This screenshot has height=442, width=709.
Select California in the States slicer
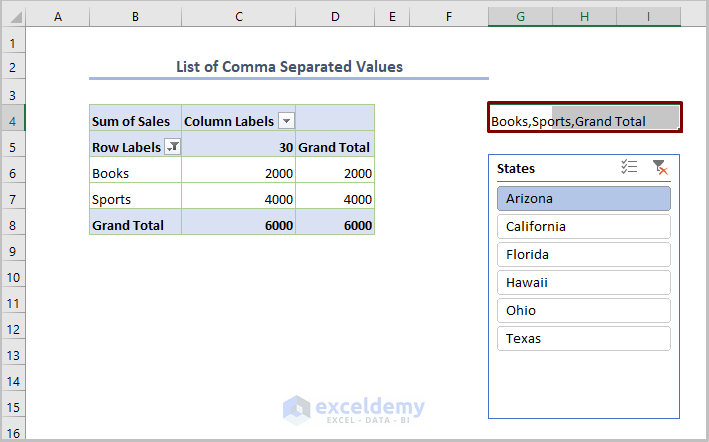pyautogui.click(x=583, y=226)
